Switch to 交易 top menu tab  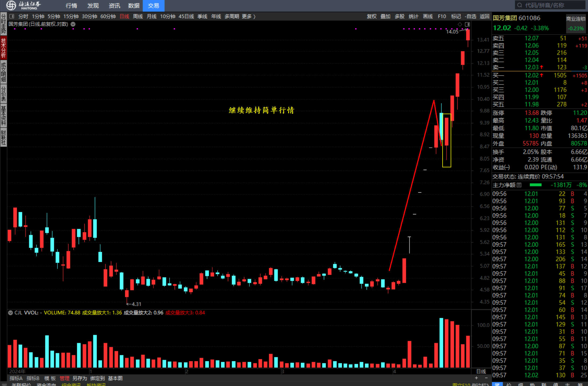pos(153,6)
